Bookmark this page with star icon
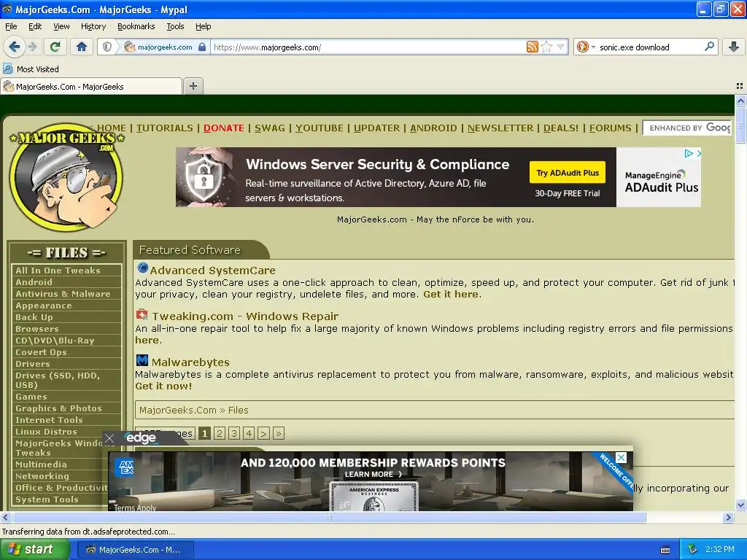The height and width of the screenshot is (560, 747). (x=546, y=47)
